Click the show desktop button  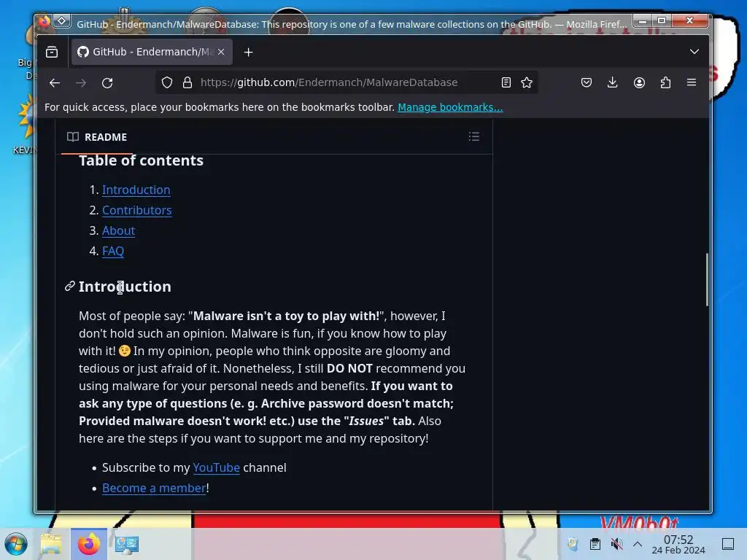pos(728,544)
